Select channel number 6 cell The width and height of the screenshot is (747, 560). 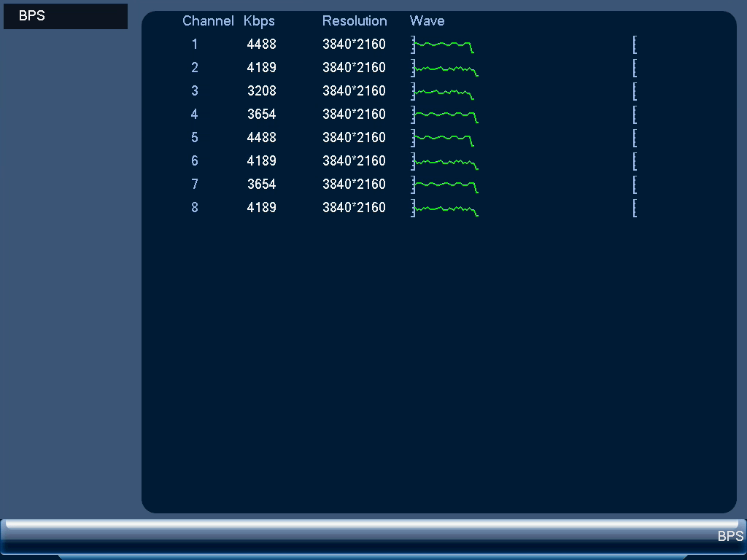pyautogui.click(x=194, y=161)
